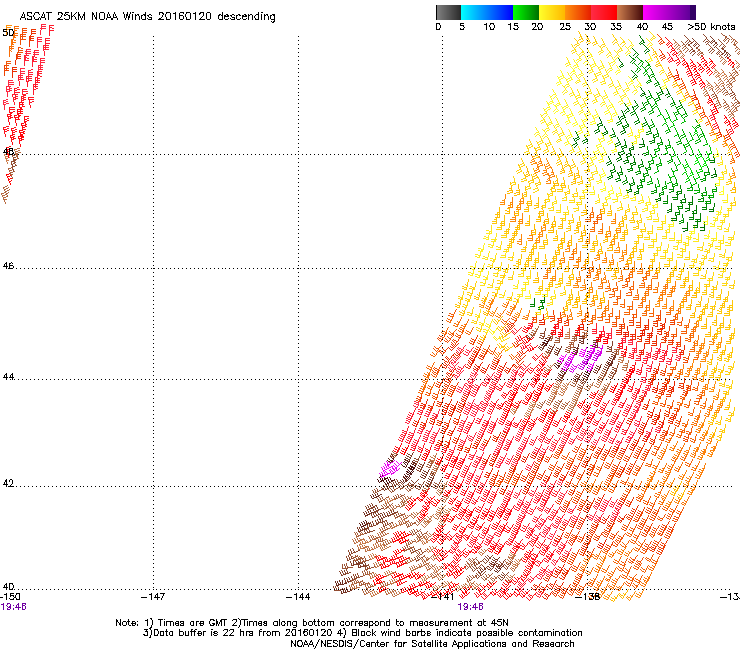This screenshot has height=650, width=740.
Task: Click the legend tick label '25'
Action: (565, 27)
